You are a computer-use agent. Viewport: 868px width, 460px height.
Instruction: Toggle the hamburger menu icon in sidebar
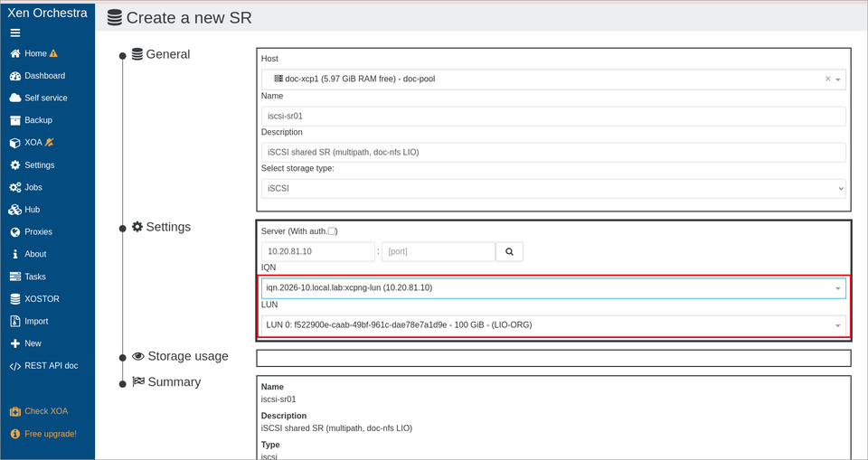(15, 33)
